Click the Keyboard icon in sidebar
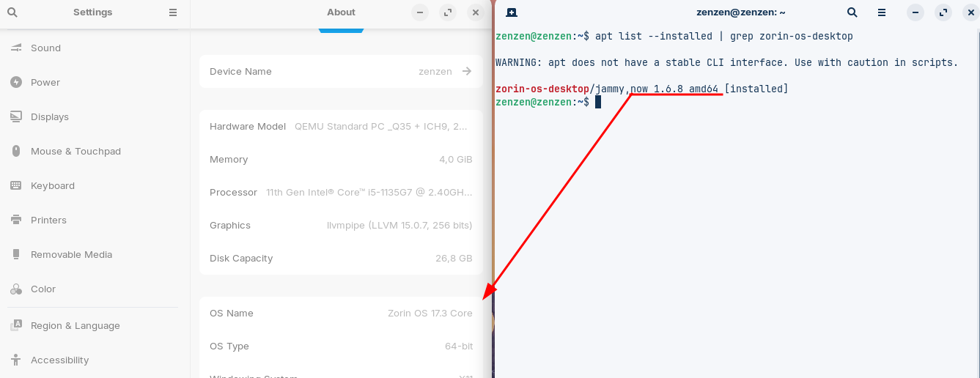This screenshot has width=980, height=378. pos(16,185)
